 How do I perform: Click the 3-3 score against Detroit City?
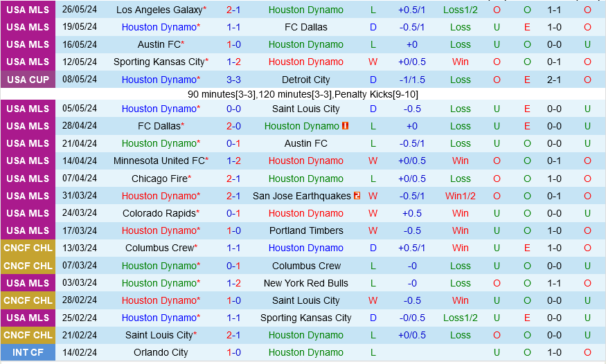tap(233, 80)
